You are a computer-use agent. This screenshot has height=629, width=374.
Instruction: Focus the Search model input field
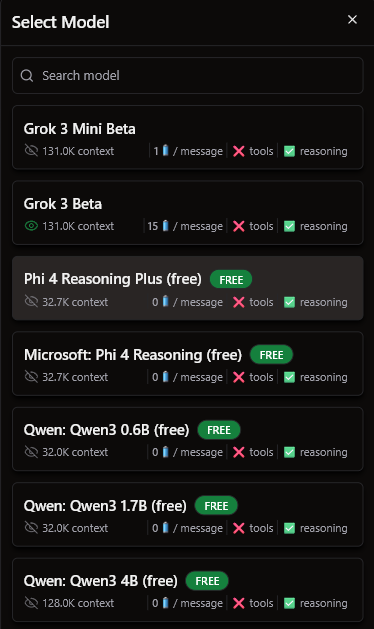click(x=187, y=75)
